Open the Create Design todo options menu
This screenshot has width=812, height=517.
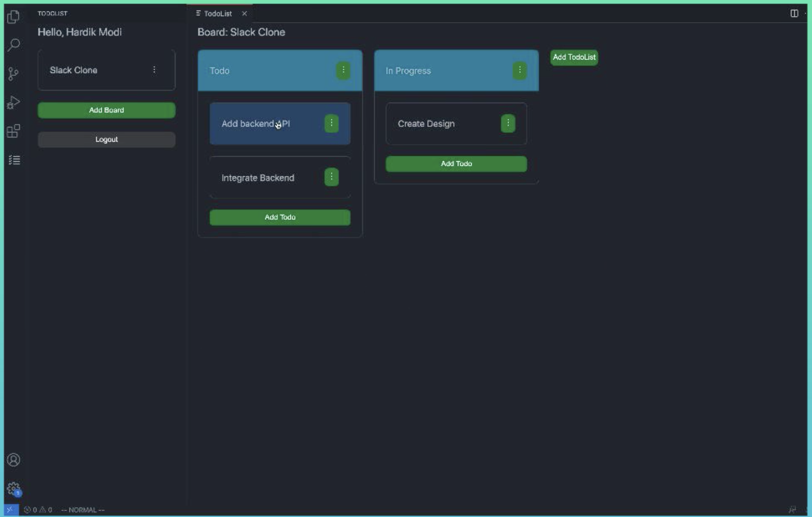click(508, 123)
